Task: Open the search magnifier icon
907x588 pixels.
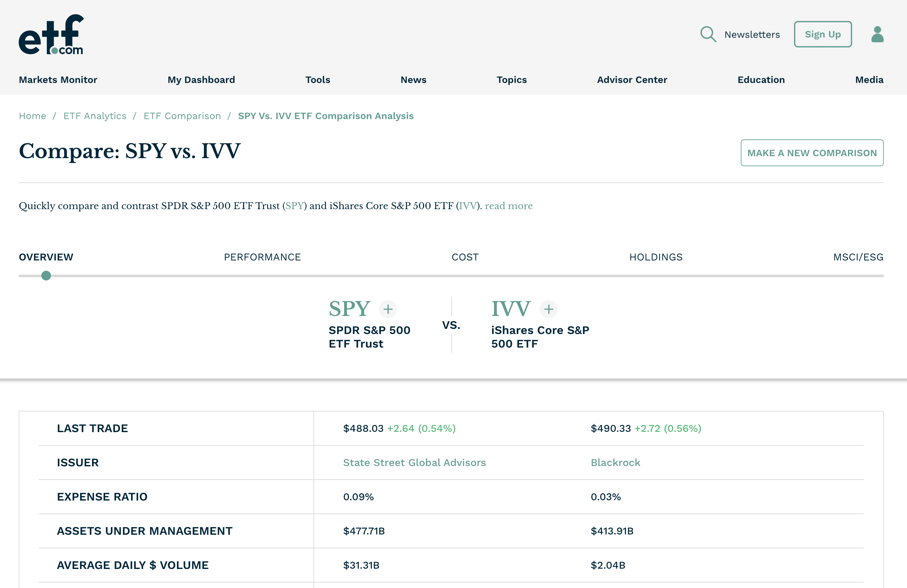Action: point(708,34)
